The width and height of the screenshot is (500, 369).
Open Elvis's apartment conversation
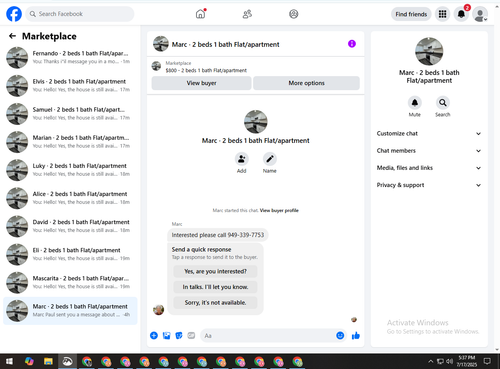click(x=70, y=85)
